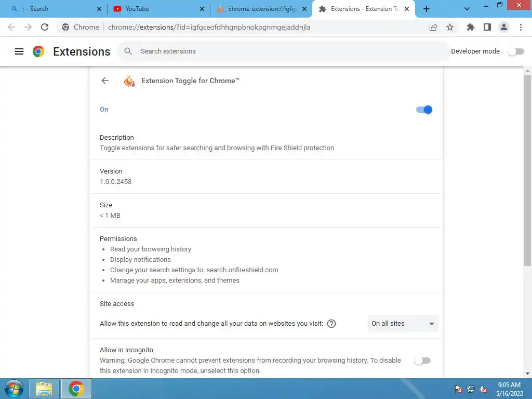Image resolution: width=532 pixels, height=399 pixels.
Task: Click the muted volume tray icon
Action: [483, 389]
